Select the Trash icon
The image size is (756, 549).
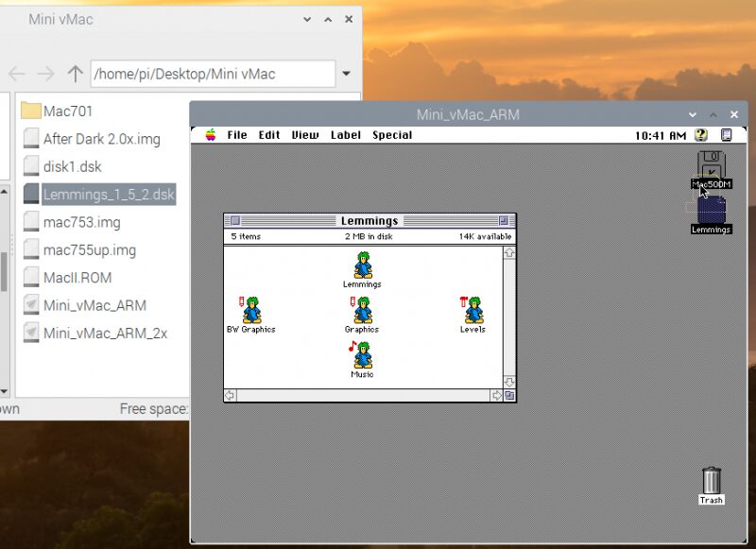pos(712,481)
